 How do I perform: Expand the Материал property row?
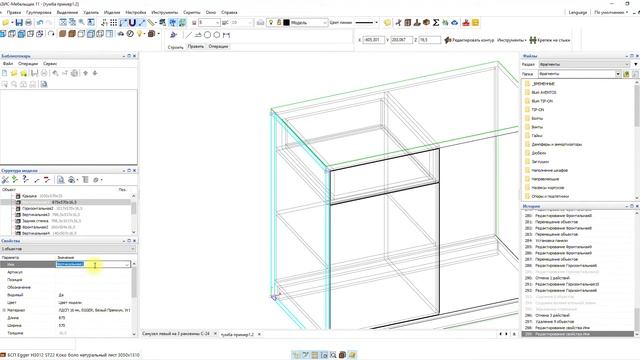[x=4, y=310]
